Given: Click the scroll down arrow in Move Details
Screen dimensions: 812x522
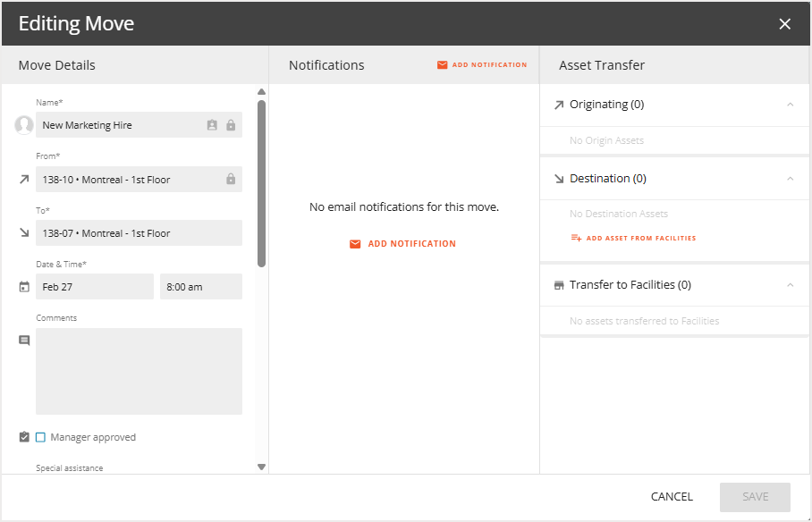Looking at the screenshot, I should (261, 467).
